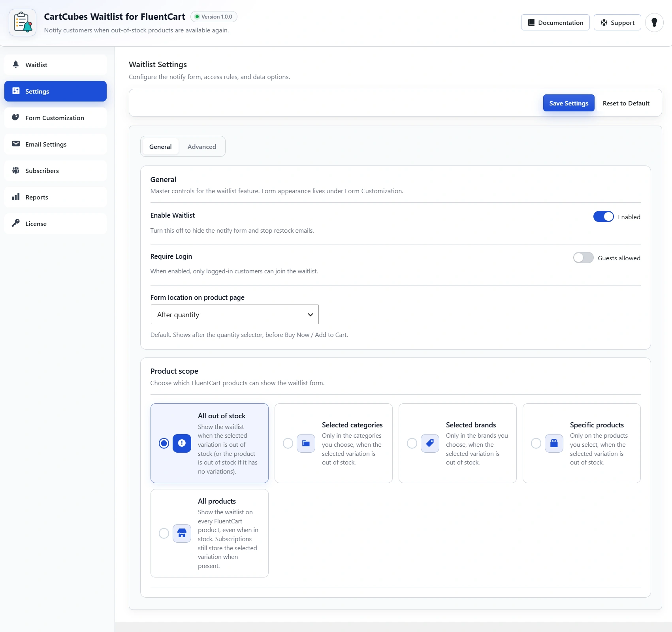Screen dimensions: 672x632
Task: Click the envelope icon for Email Settings
Action: (16, 144)
